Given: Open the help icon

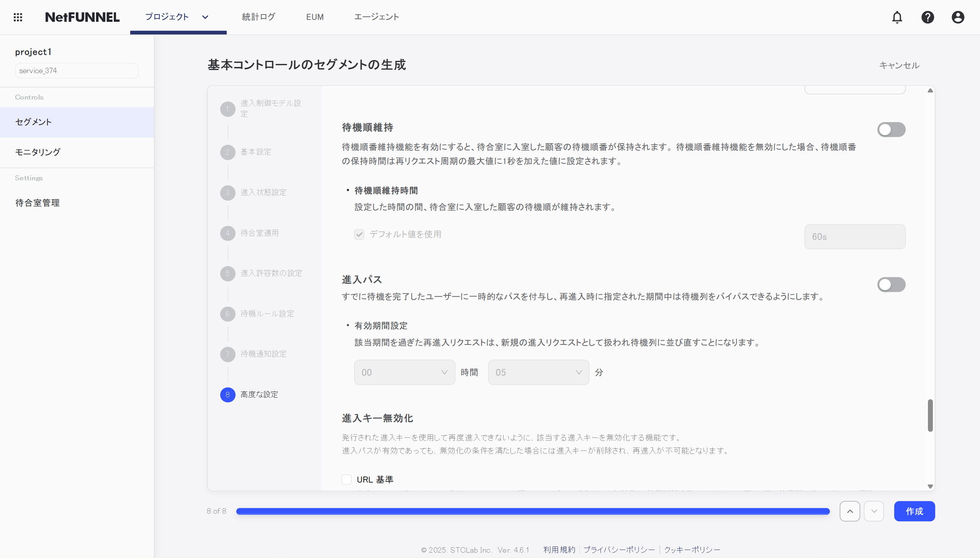Looking at the screenshot, I should tap(928, 17).
